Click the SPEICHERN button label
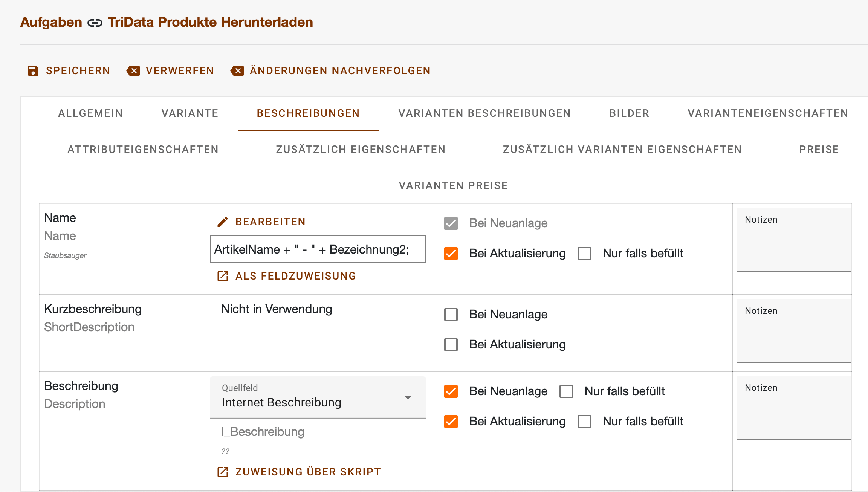Screen dimensions: 868x492 click(x=78, y=71)
